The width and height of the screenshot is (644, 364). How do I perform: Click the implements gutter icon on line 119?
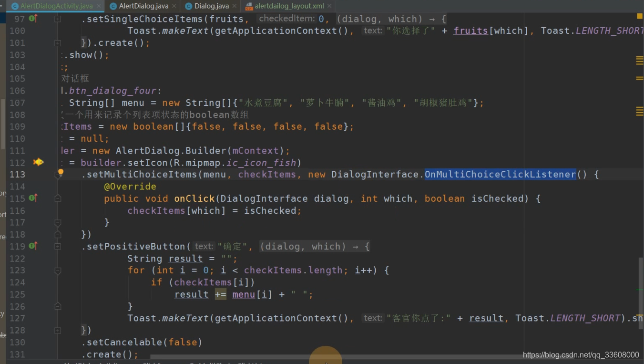(33, 246)
